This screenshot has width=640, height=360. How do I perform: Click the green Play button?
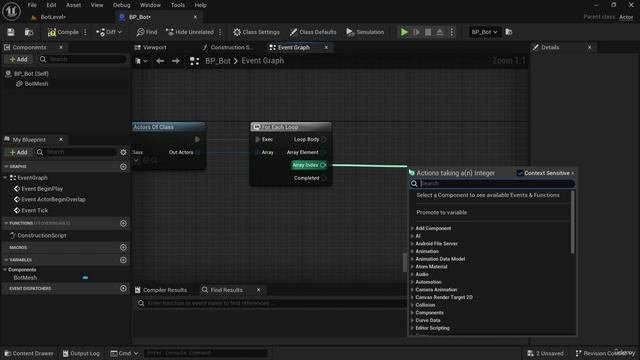(404, 32)
